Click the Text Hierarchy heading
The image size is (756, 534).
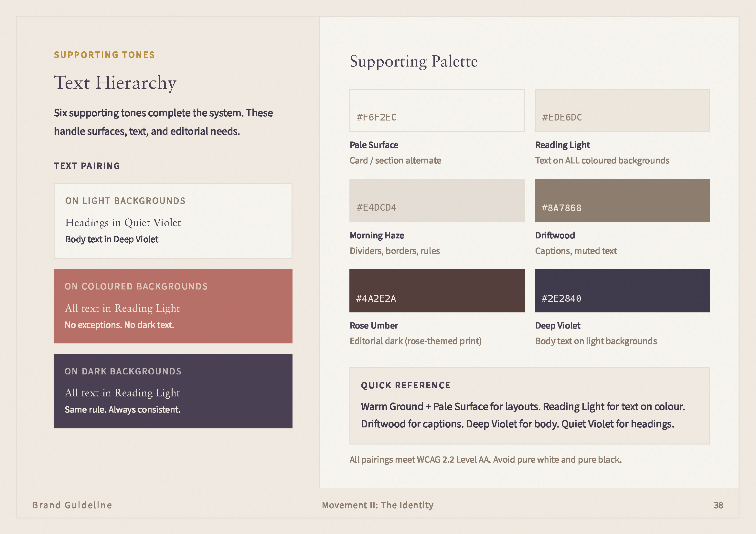(115, 82)
